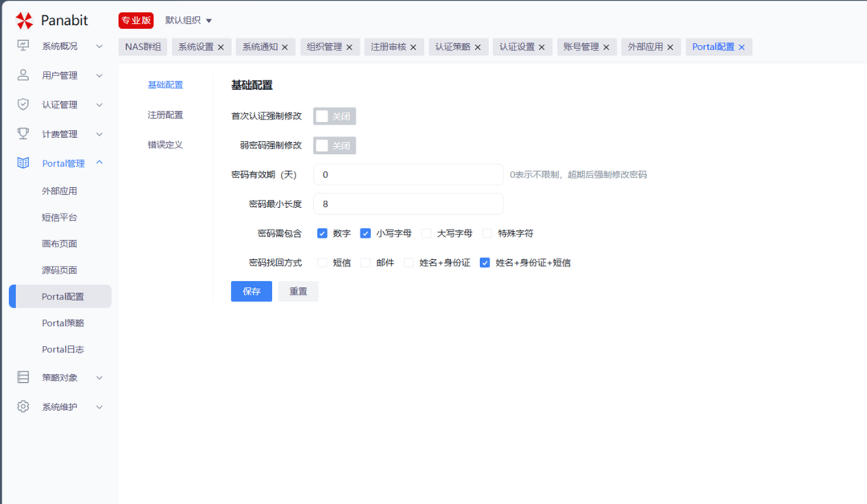Screen dimensions: 867x504
Task: Open Portal策略 in the sidebar
Action: 63,323
